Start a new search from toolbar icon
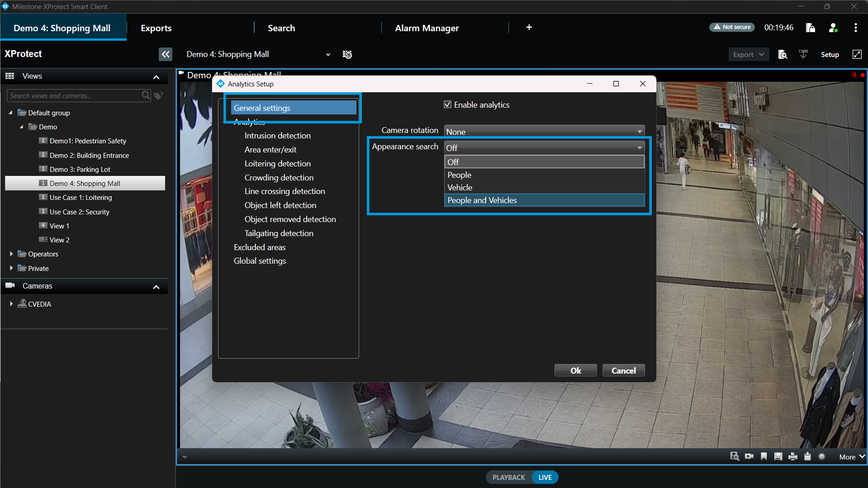868x488 pixels. coord(783,54)
